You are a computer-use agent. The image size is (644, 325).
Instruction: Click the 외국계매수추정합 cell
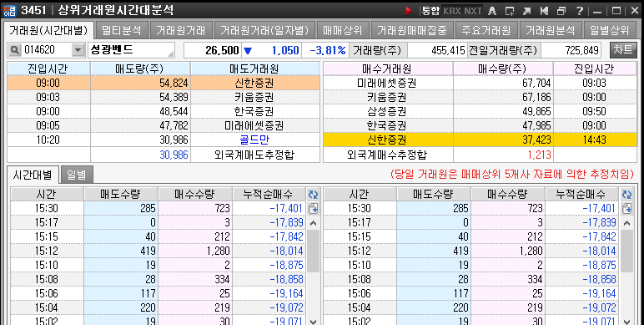388,155
